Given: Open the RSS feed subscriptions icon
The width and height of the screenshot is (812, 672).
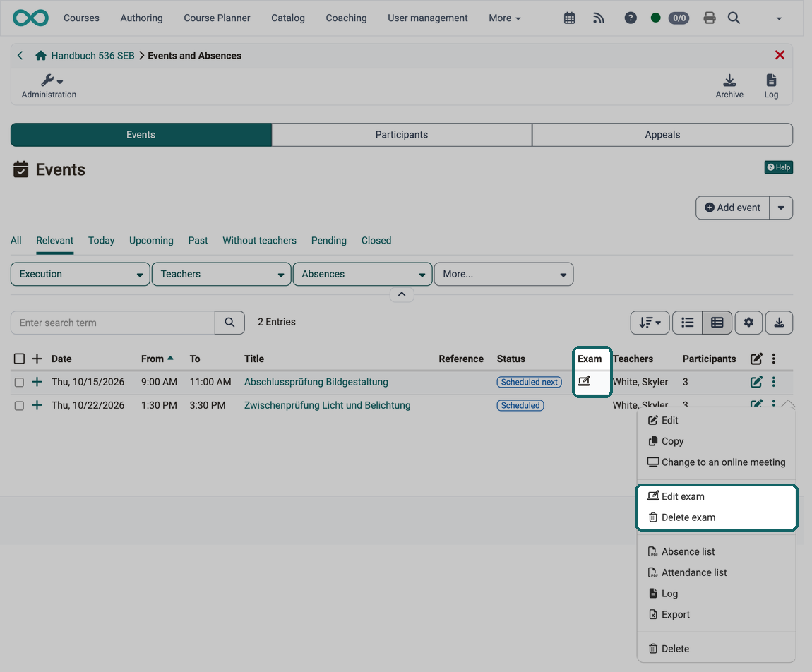Looking at the screenshot, I should click(x=599, y=18).
